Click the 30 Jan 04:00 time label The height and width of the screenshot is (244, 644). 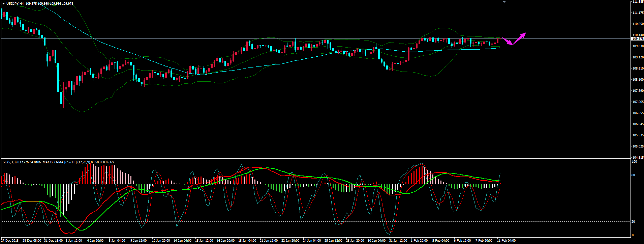point(377,241)
